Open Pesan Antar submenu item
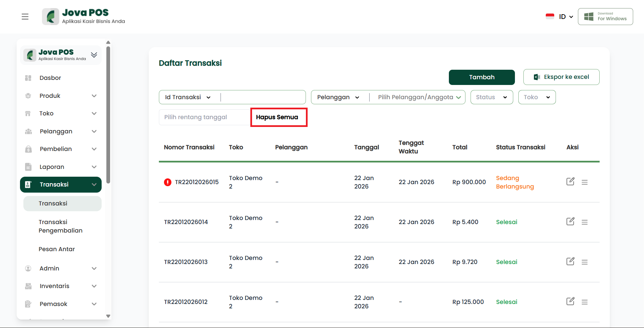This screenshot has width=644, height=328. point(57,249)
